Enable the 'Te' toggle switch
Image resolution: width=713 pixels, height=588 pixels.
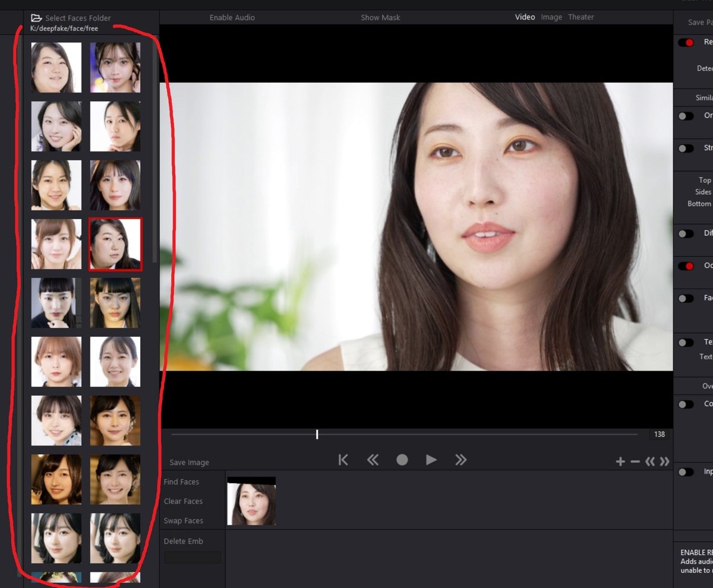[x=686, y=343]
